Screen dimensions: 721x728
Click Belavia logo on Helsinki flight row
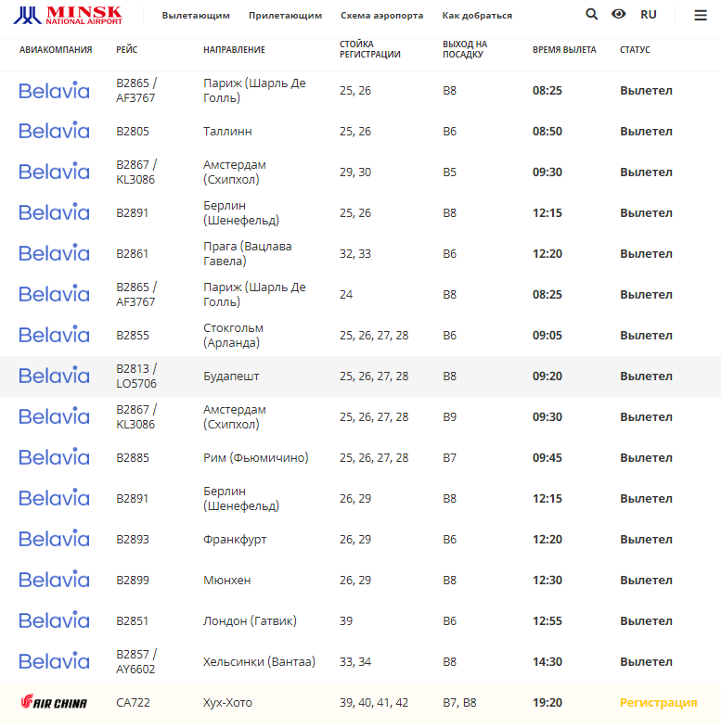click(x=54, y=662)
